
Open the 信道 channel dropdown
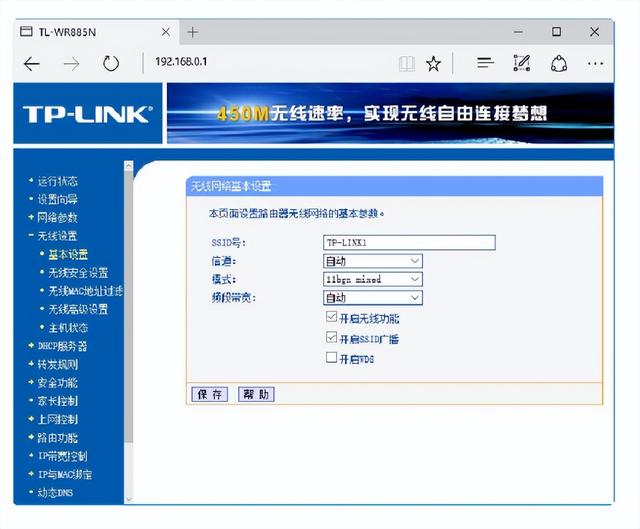373,261
